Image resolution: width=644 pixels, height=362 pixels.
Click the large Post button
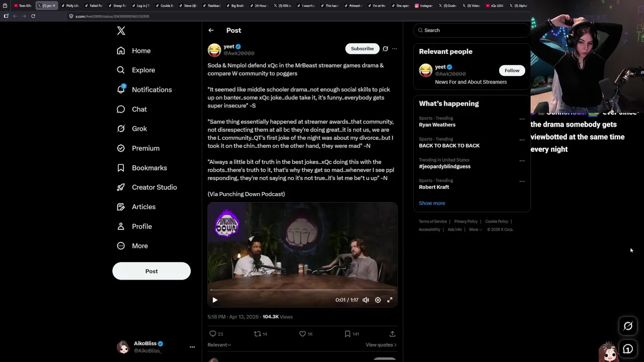pyautogui.click(x=151, y=271)
